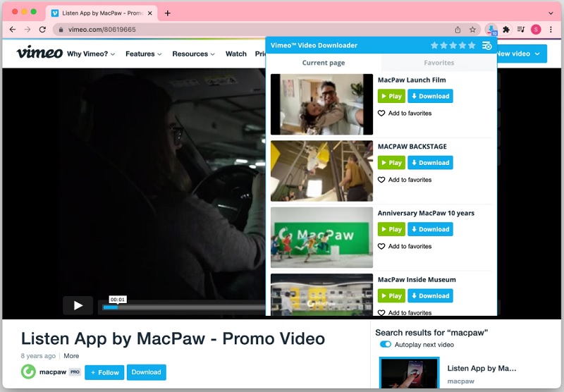Screen dimensions: 564x392
Task: Open the MACPAW BACKSTAGE thumbnail
Action: coord(321,171)
